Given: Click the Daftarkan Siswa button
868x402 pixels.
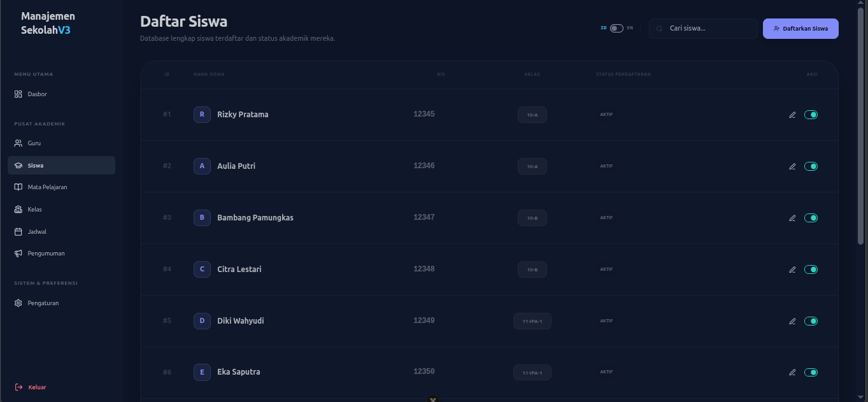Looking at the screenshot, I should coord(800,29).
